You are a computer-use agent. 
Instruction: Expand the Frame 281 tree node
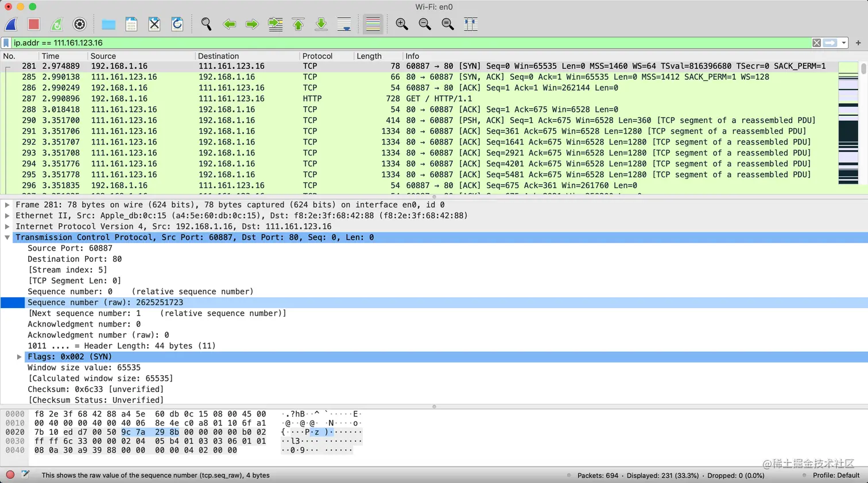(7, 205)
